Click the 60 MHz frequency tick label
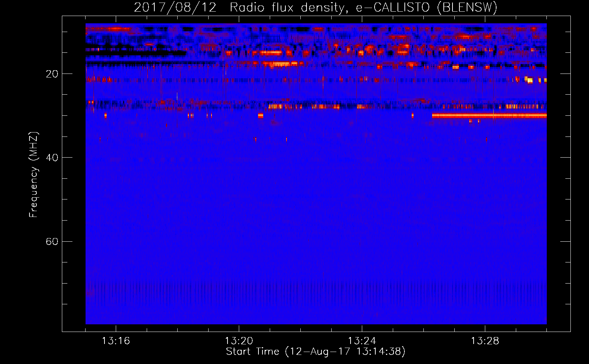589x364 pixels. click(52, 242)
